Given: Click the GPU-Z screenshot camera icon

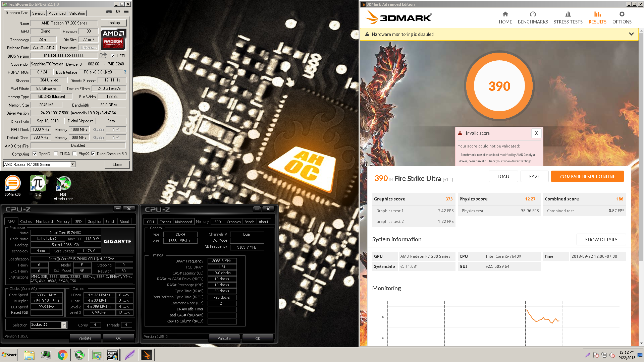Looking at the screenshot, I should pyautogui.click(x=109, y=11).
